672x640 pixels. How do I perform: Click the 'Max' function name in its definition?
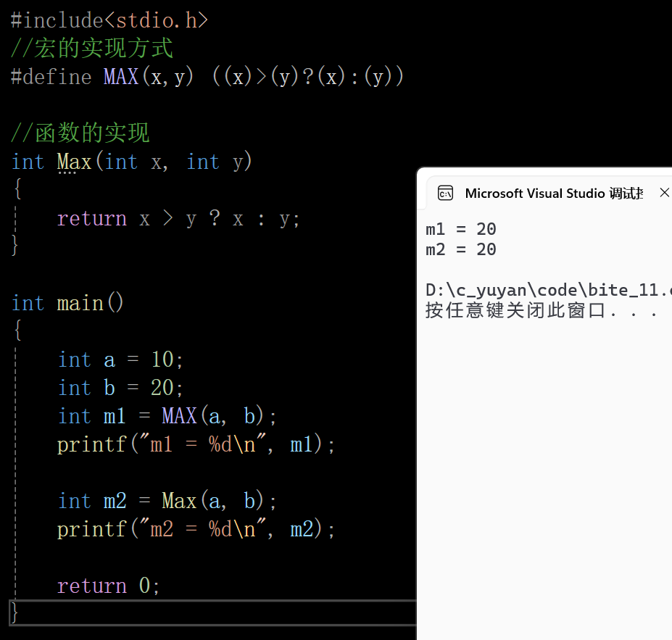coord(74,162)
